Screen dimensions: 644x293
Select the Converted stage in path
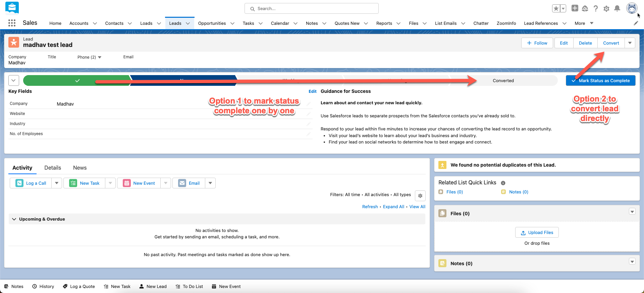coord(503,80)
